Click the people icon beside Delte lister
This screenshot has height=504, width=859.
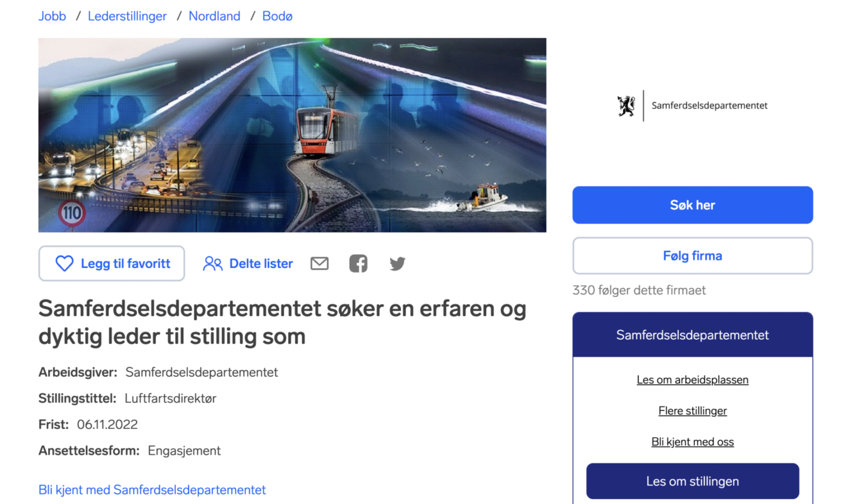[x=212, y=264]
